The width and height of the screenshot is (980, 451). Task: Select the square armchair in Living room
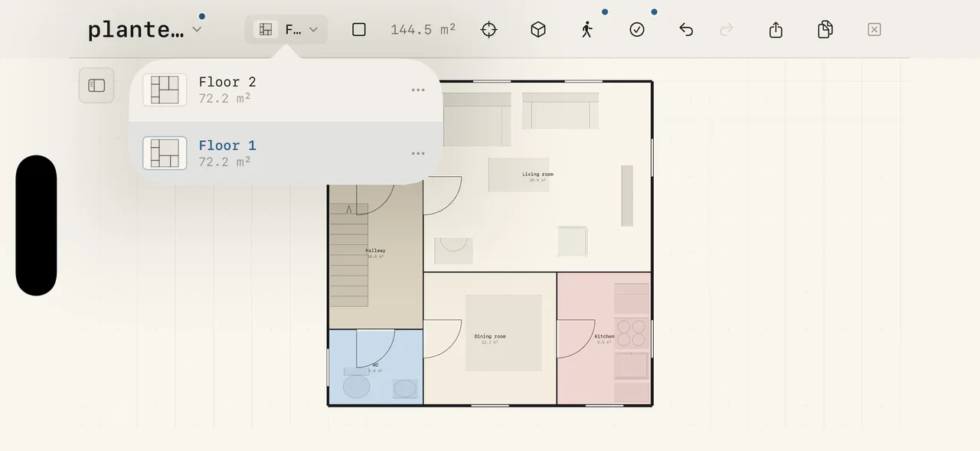click(572, 241)
